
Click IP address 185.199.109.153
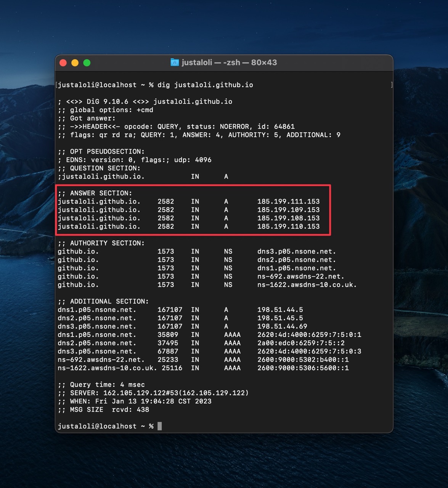(289, 210)
